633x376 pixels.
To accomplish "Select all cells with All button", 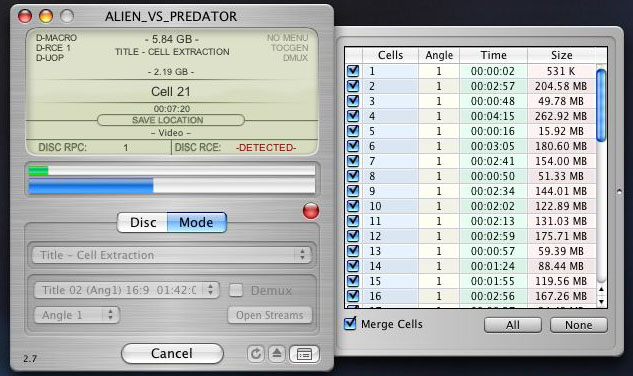I will [513, 325].
